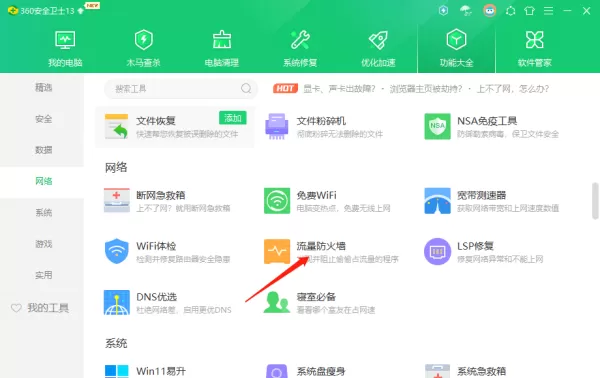Click the HOT badge
The height and width of the screenshot is (378, 600).
[x=285, y=89]
